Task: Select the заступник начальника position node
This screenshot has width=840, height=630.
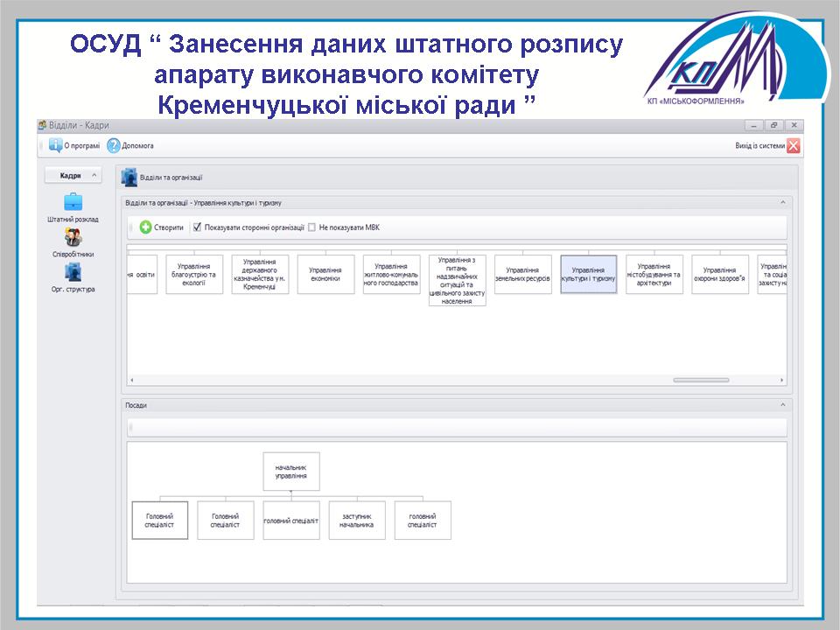Action: (x=357, y=521)
